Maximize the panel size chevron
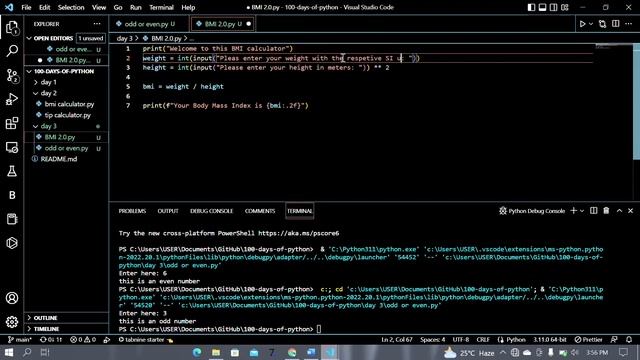The image size is (640, 360). 619,211
